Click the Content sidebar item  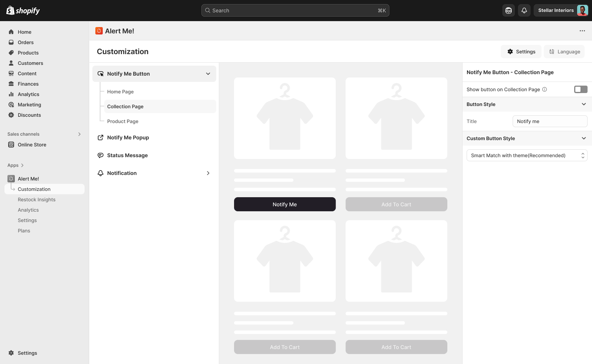[27, 73]
